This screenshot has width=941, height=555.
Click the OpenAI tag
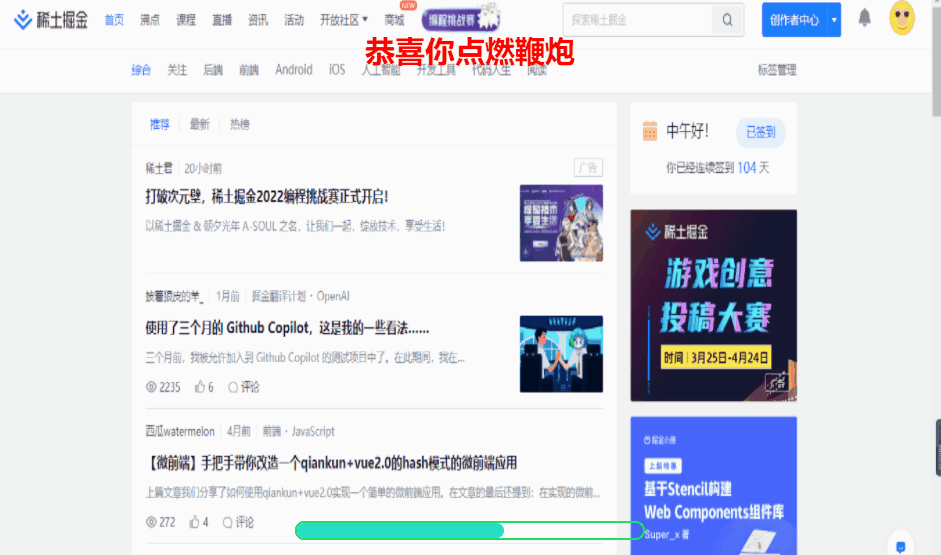click(333, 296)
